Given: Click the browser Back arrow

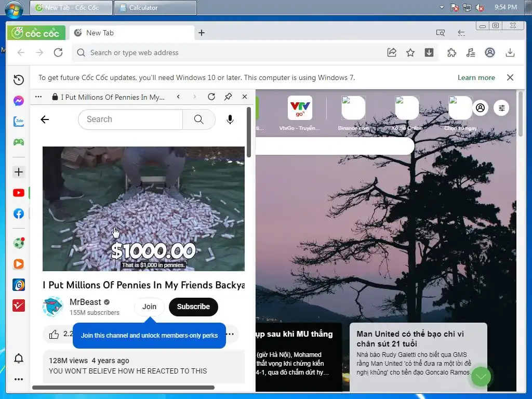Looking at the screenshot, I should click(x=21, y=52).
